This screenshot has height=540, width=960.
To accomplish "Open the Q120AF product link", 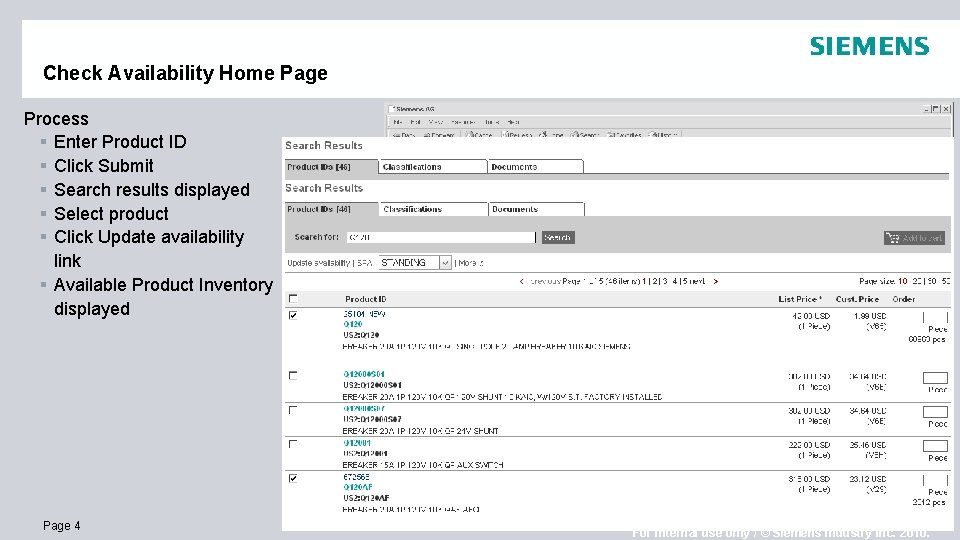I will (358, 487).
